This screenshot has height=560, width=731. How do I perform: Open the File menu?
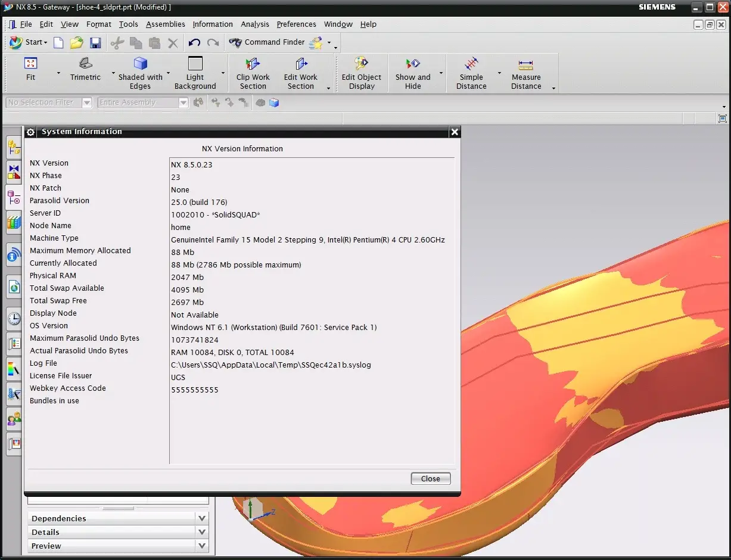pyautogui.click(x=26, y=24)
